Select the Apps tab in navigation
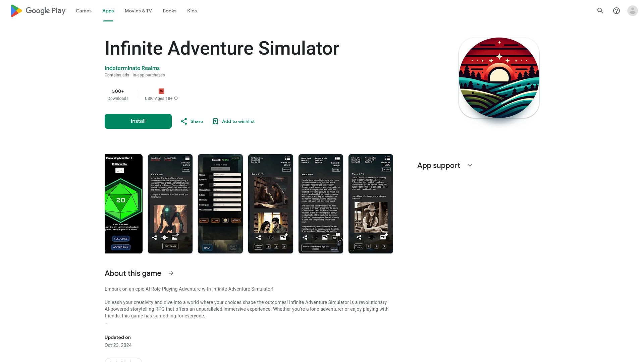The height and width of the screenshot is (362, 644). [108, 11]
